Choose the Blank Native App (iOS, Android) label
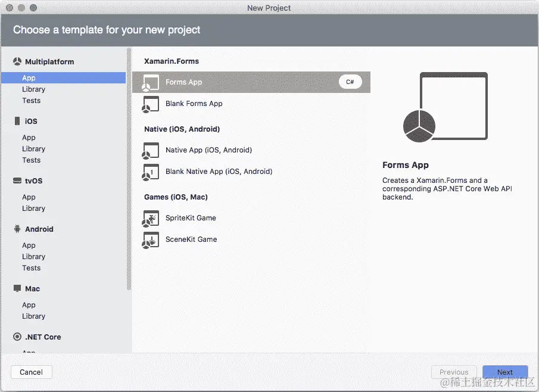This screenshot has height=392, width=539. coord(219,171)
